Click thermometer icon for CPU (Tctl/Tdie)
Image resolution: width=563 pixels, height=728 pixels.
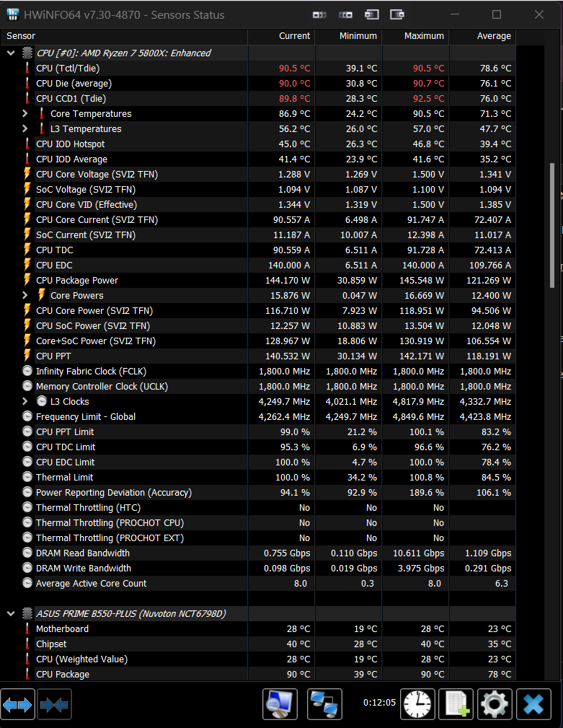coord(27,69)
